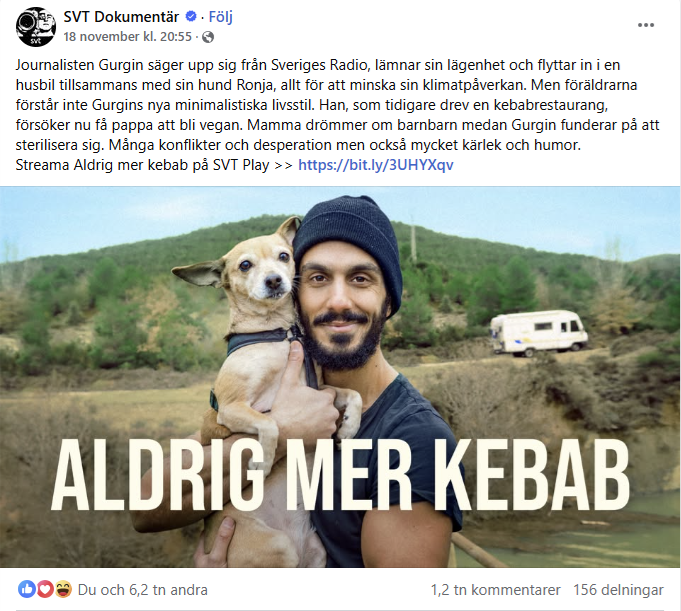Open the three-dot post options menu
This screenshot has height=611, width=681.
coord(646,25)
